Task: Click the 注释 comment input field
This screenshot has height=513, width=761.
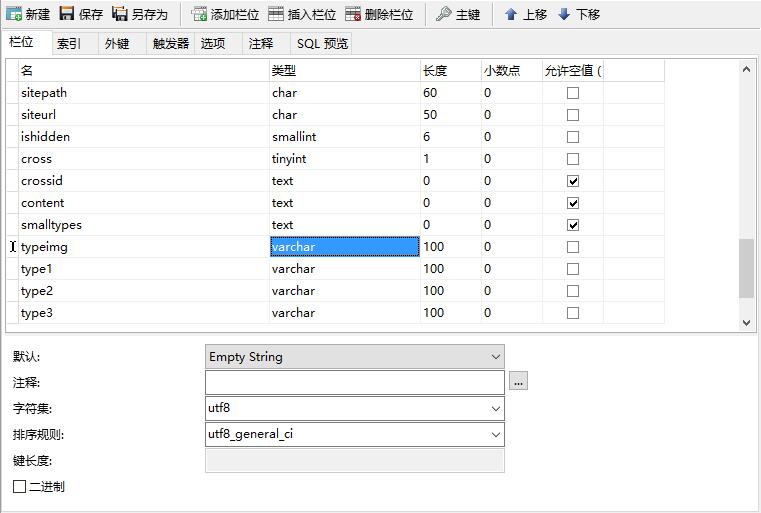Action: coord(355,382)
